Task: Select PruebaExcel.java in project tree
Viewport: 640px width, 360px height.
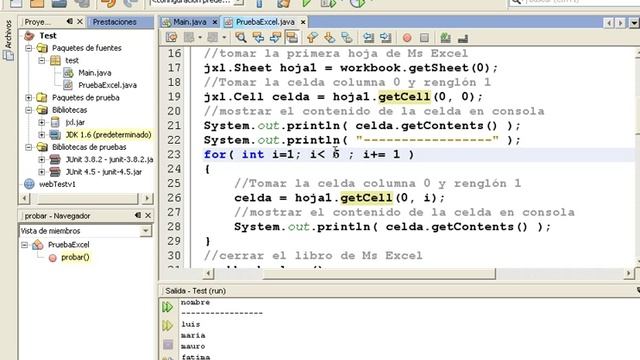Action: coord(107,85)
